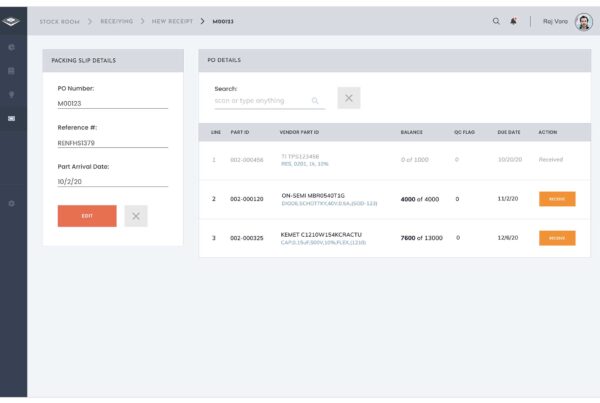The width and height of the screenshot is (600, 403).
Task: Select the lightbulb-shaped sidebar icon
Action: 12,95
